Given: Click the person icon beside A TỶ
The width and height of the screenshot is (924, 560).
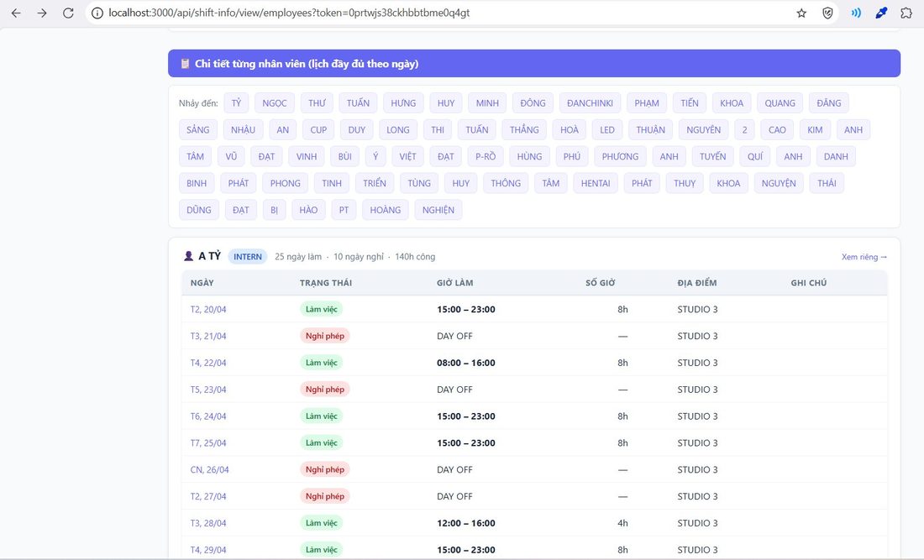Looking at the screenshot, I should tap(188, 256).
